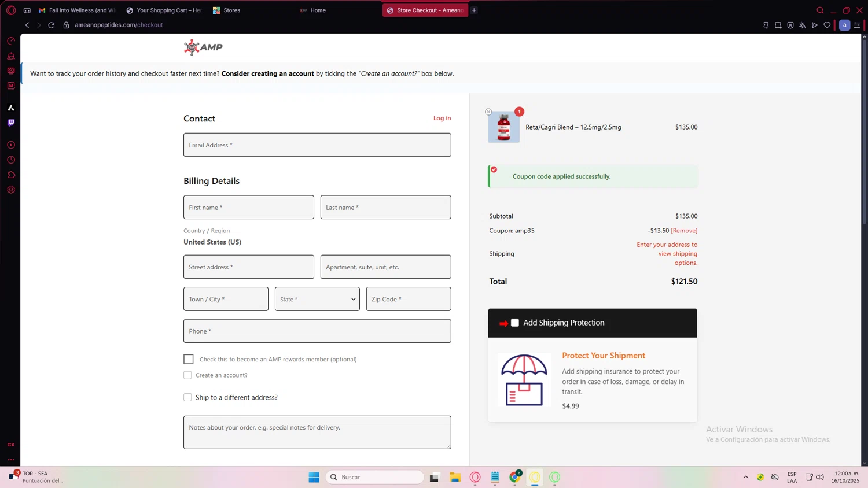Click the Zip Code field

pyautogui.click(x=409, y=299)
